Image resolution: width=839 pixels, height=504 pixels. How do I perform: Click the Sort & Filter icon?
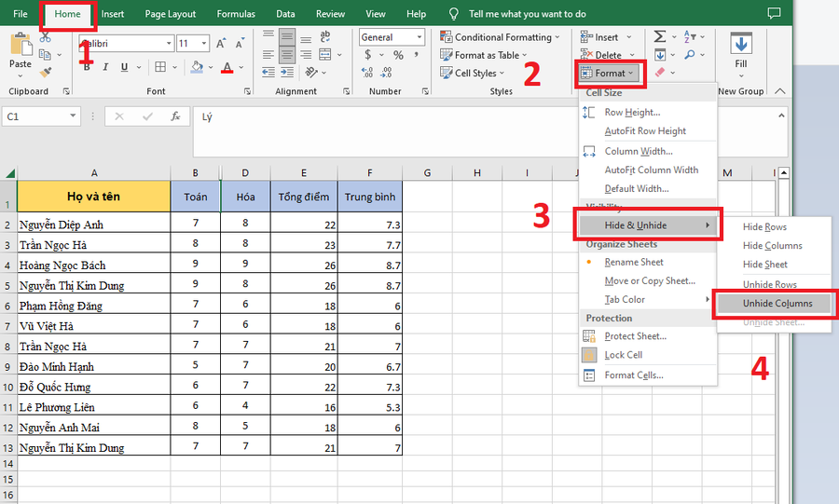[x=690, y=36]
